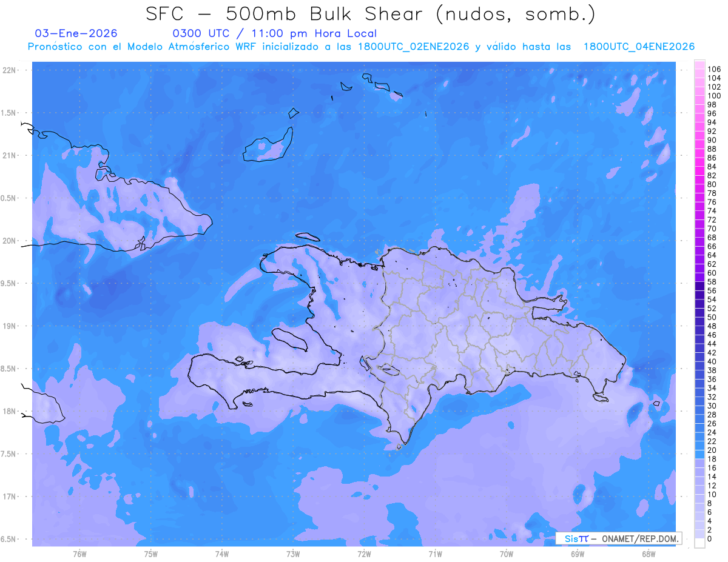Click the "72W" longitude axis label
This screenshot has height=562, width=728.
pos(364,554)
